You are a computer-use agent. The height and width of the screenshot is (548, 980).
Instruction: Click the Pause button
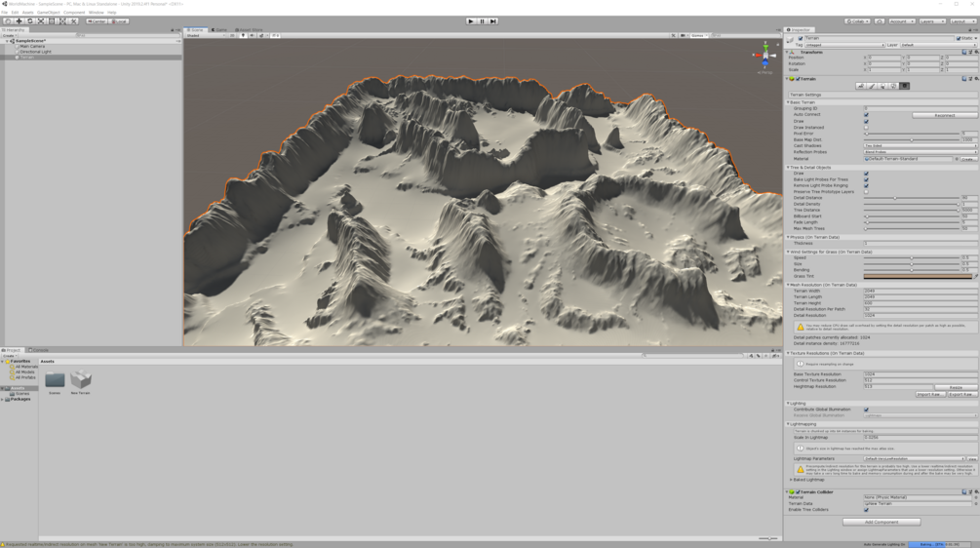(x=482, y=21)
